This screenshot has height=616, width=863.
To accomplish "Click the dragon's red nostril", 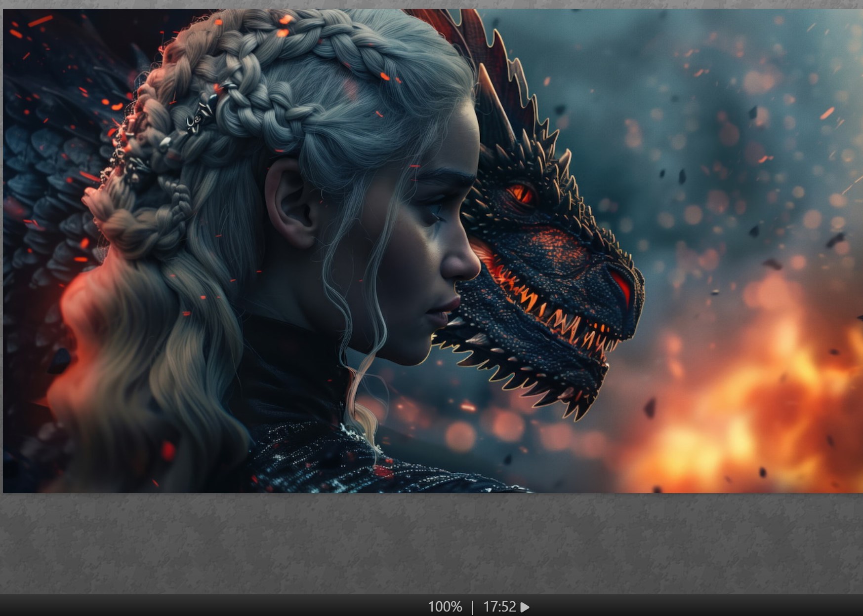I will [x=621, y=285].
